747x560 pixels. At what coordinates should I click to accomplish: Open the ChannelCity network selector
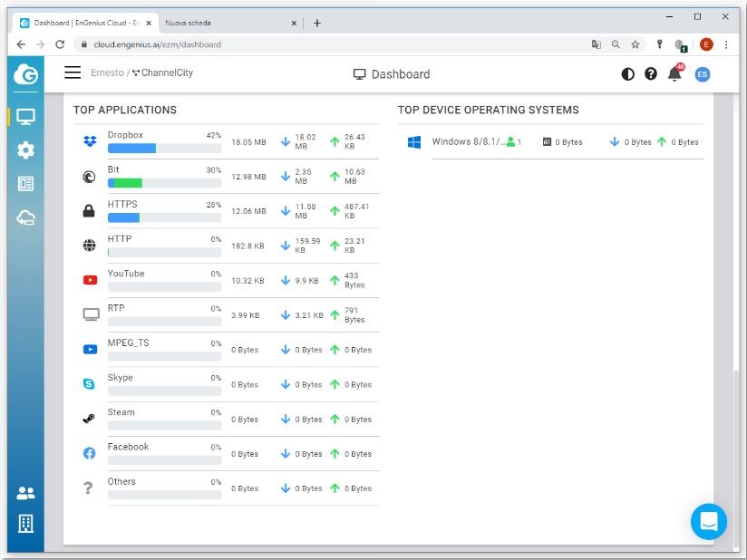coord(163,73)
